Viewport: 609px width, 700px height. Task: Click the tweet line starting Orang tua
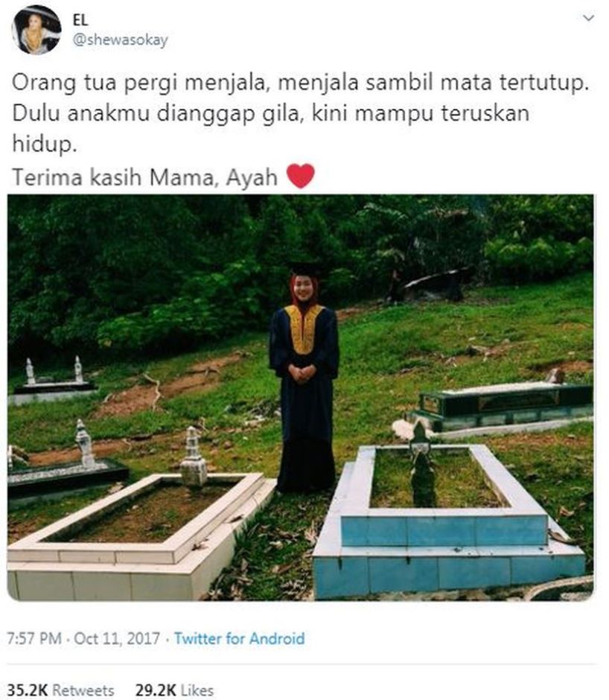[300, 83]
